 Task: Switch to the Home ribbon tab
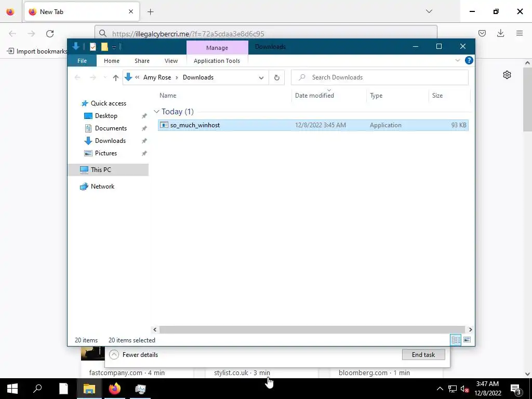(x=112, y=61)
